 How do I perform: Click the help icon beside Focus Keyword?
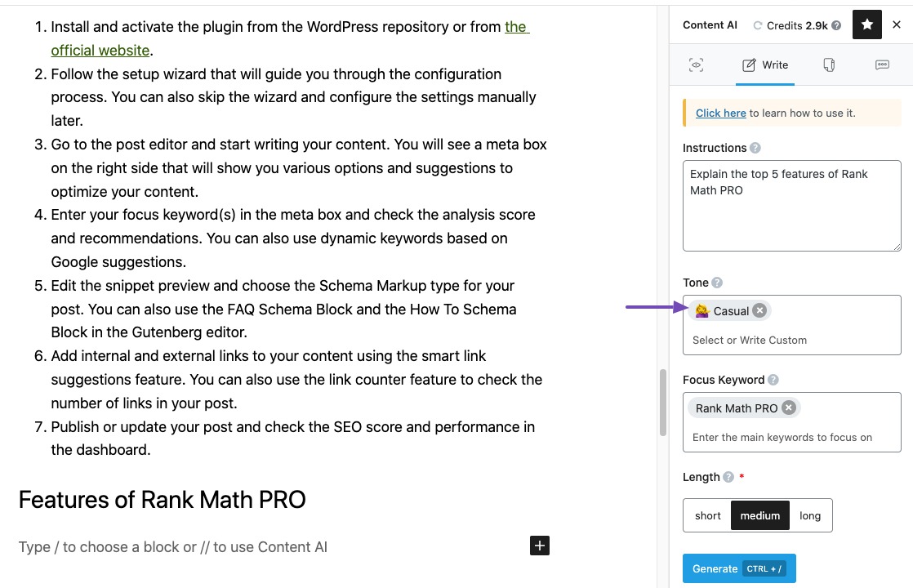[x=773, y=380]
